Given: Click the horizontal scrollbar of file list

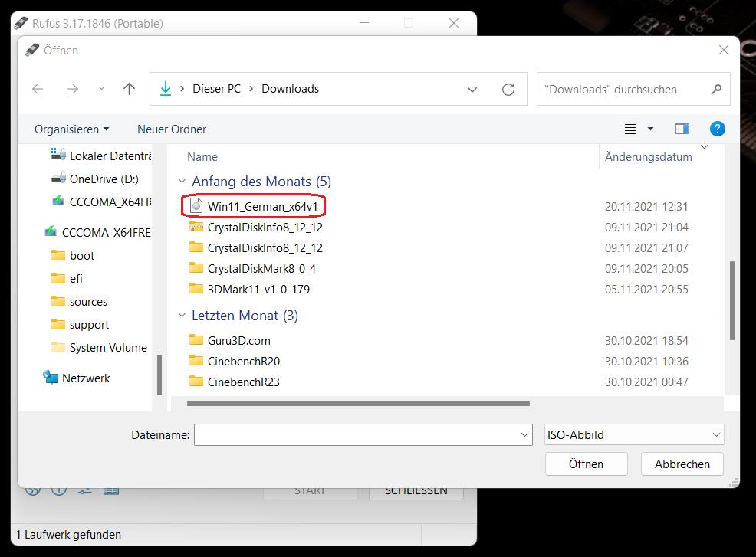Looking at the screenshot, I should [x=358, y=404].
